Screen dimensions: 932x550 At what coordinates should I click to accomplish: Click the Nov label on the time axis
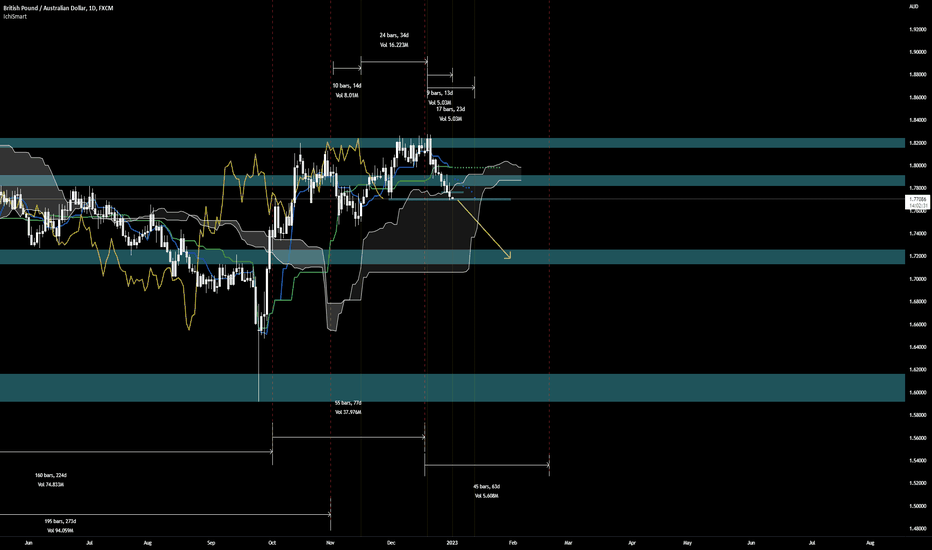(x=330, y=543)
